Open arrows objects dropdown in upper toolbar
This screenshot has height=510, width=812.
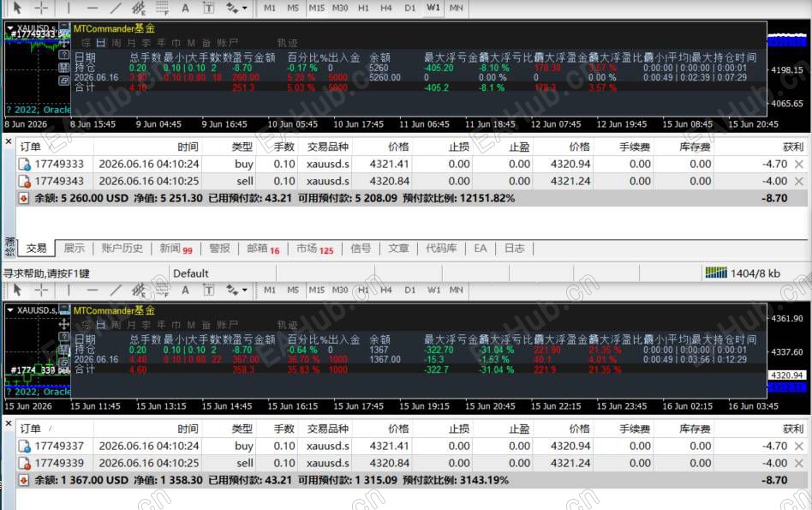coord(244,8)
